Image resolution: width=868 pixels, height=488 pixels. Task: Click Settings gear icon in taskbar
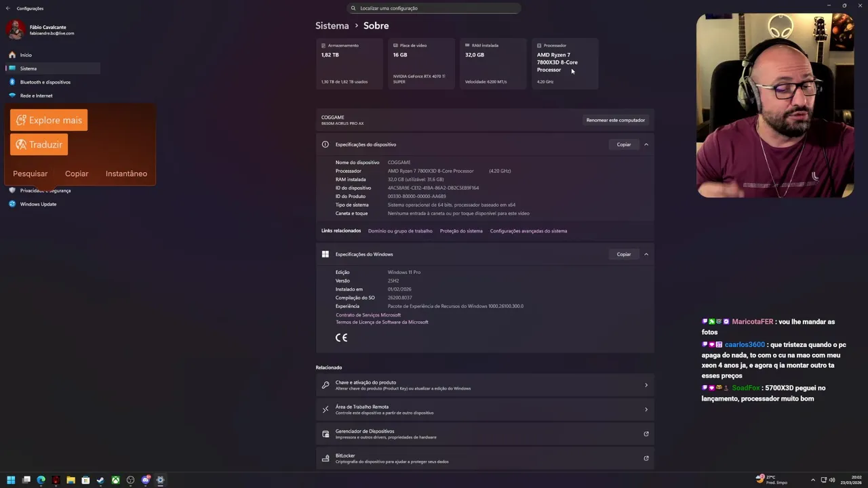pyautogui.click(x=160, y=480)
